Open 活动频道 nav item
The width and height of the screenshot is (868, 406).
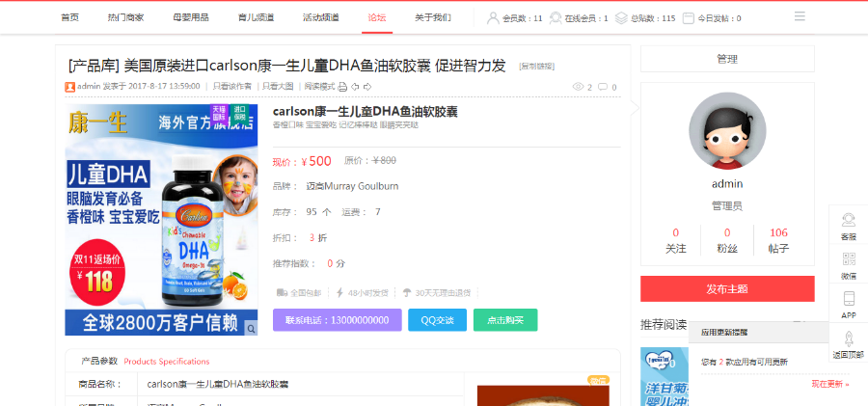click(x=321, y=17)
